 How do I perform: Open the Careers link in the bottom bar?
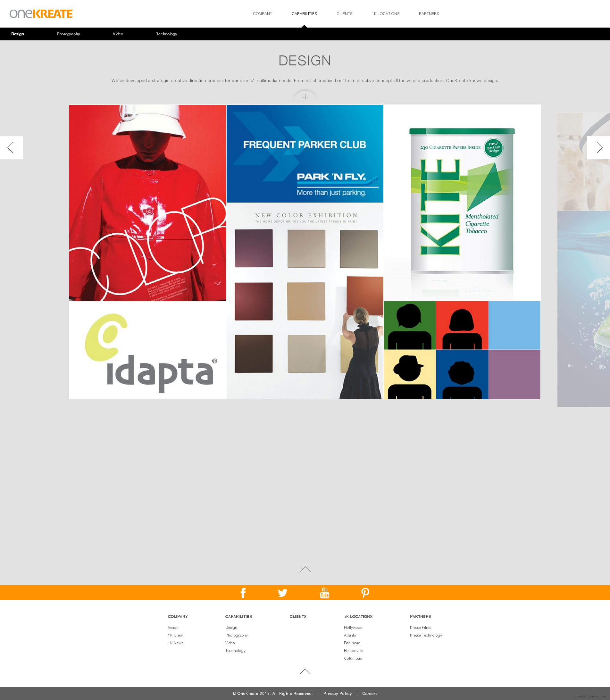[x=370, y=694]
